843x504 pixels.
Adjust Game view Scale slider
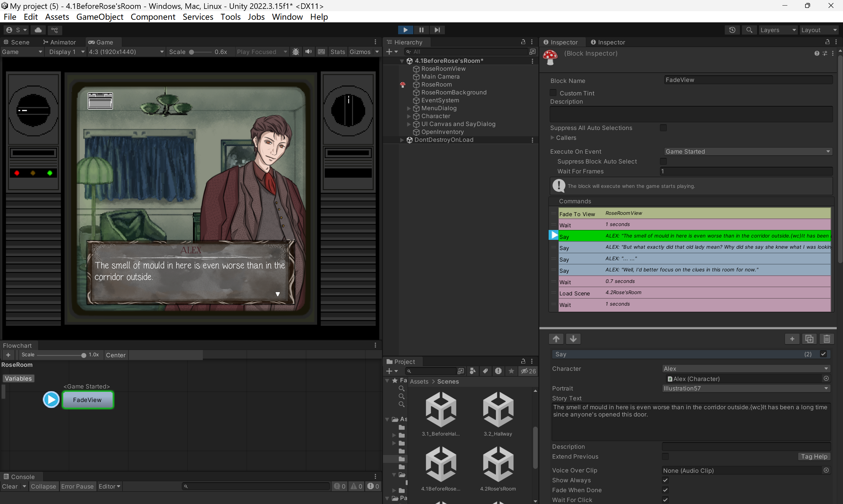pos(200,52)
